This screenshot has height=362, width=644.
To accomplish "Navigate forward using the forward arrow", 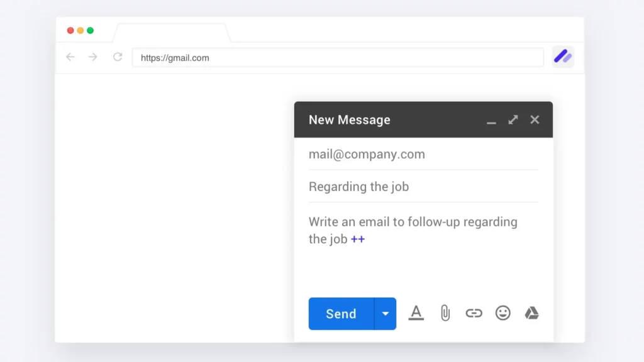I will pyautogui.click(x=93, y=57).
